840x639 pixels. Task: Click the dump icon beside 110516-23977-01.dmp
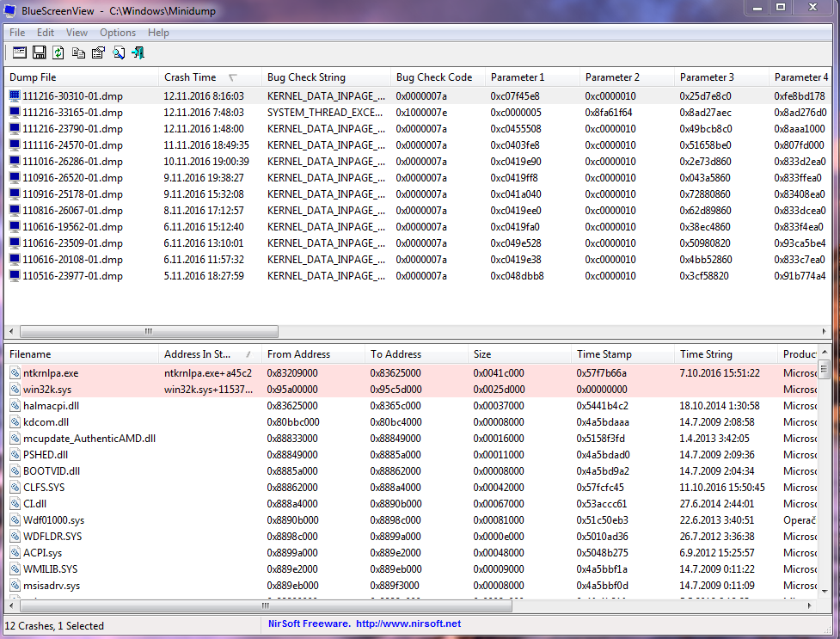[15, 276]
